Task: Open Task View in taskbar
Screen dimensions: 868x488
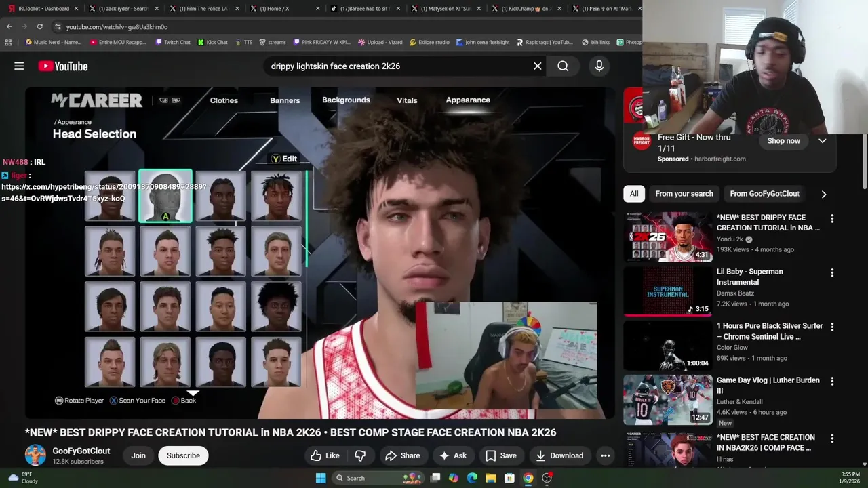Action: pyautogui.click(x=435, y=478)
